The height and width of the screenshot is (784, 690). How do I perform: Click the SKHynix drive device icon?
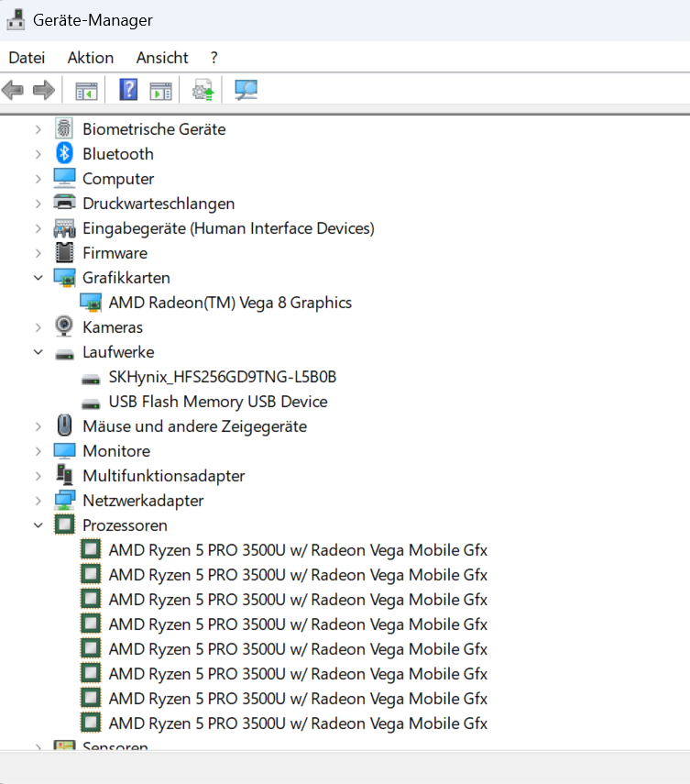(x=91, y=380)
